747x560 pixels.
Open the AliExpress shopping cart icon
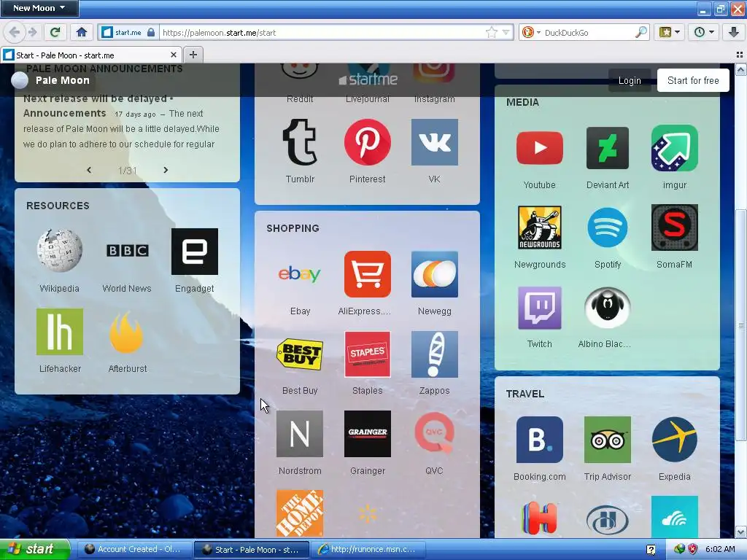368,274
